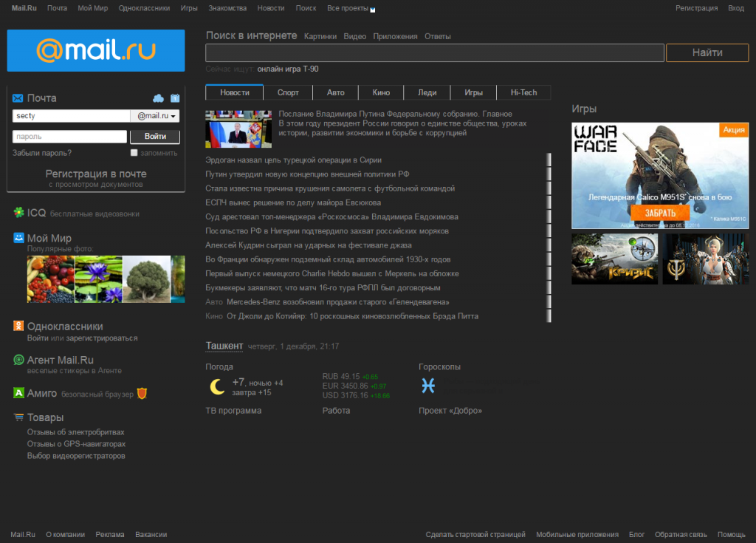The image size is (756, 543).
Task: Expand the Все проекты menu
Action: (x=351, y=8)
